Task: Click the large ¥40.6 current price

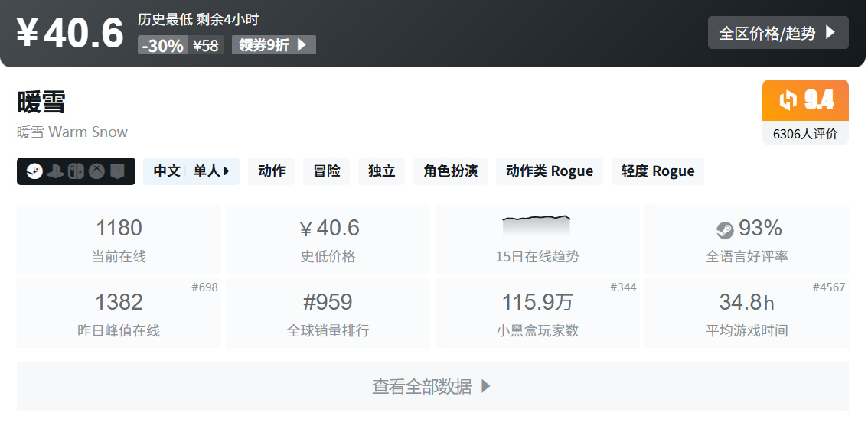Action: [x=70, y=33]
